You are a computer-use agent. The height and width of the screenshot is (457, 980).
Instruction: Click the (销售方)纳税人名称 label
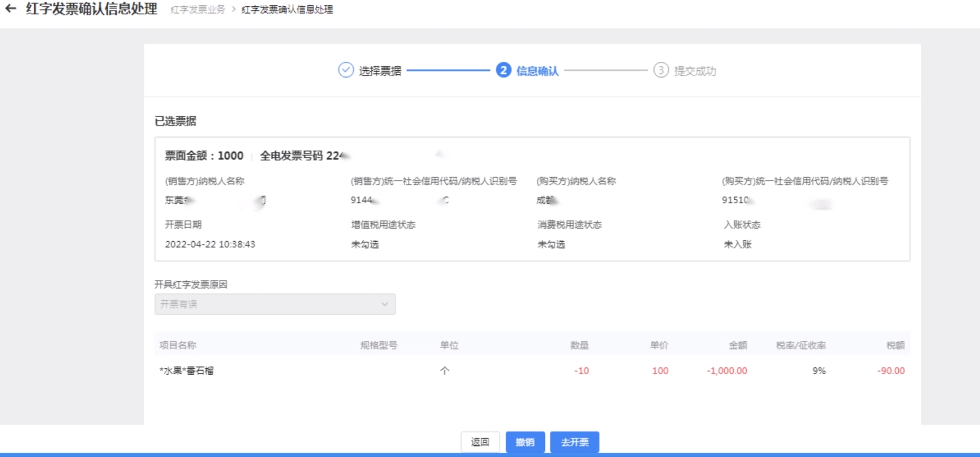point(204,181)
